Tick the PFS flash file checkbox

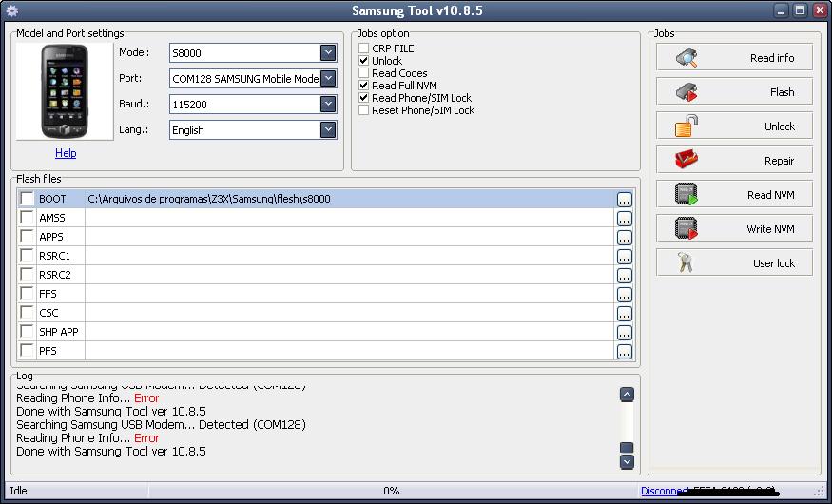pyautogui.click(x=27, y=350)
